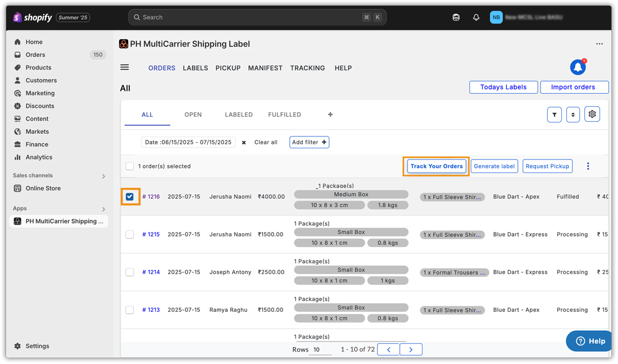This screenshot has height=364, width=618.
Task: Change the Rows per page value
Action: click(320, 350)
